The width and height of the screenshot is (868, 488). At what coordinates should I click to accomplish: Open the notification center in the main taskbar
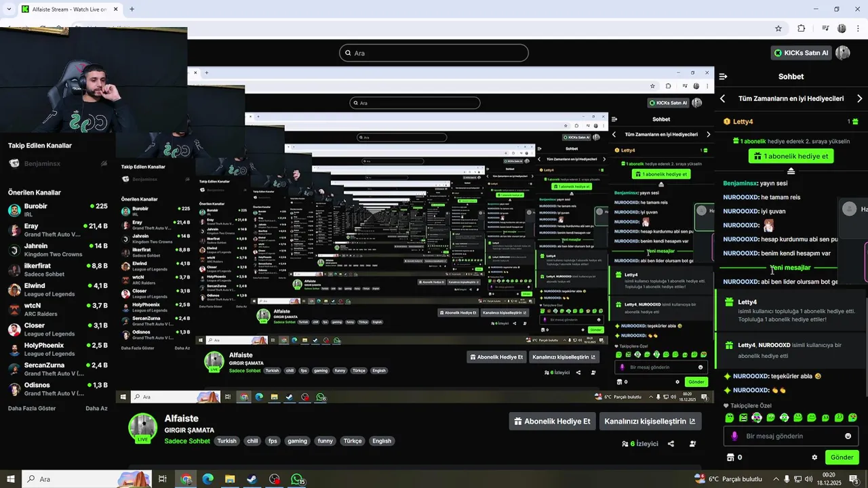pos(854,479)
